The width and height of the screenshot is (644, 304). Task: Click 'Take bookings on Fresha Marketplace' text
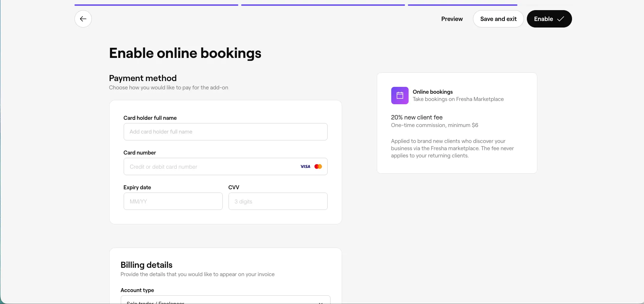coord(458,99)
